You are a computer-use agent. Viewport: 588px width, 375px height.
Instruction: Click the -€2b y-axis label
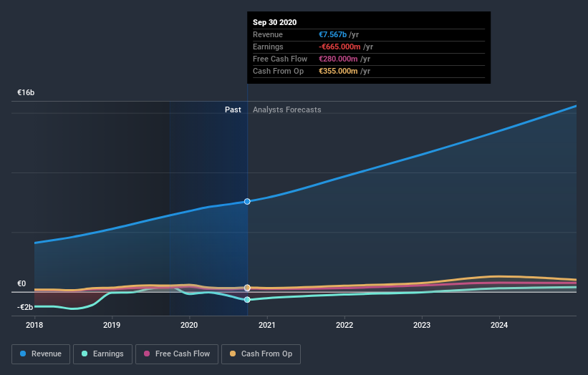[25, 307]
